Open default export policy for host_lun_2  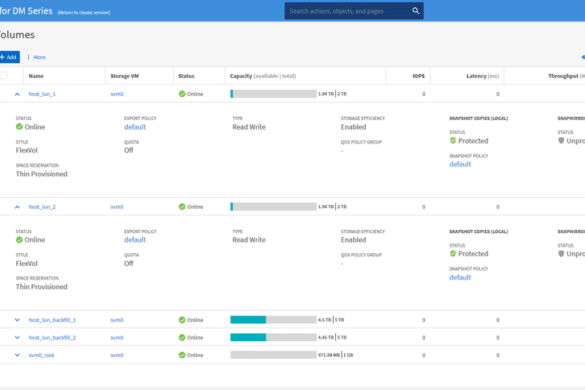click(135, 240)
